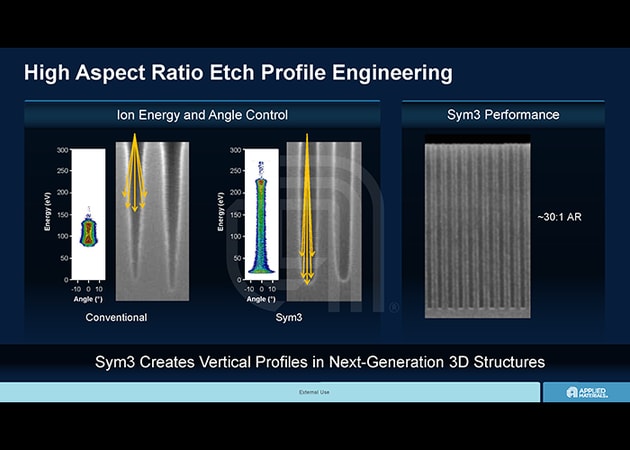Click the Sym3 Performance trench array SEM image
This screenshot has width=630, height=450.
(478, 226)
